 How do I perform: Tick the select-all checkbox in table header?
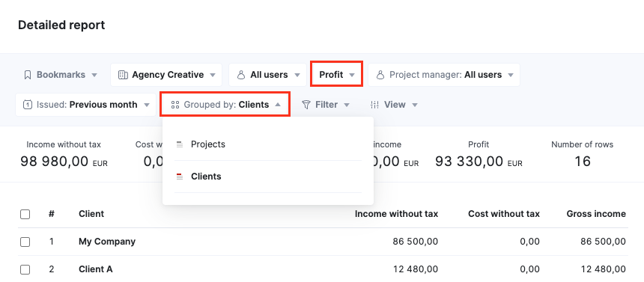(x=25, y=214)
